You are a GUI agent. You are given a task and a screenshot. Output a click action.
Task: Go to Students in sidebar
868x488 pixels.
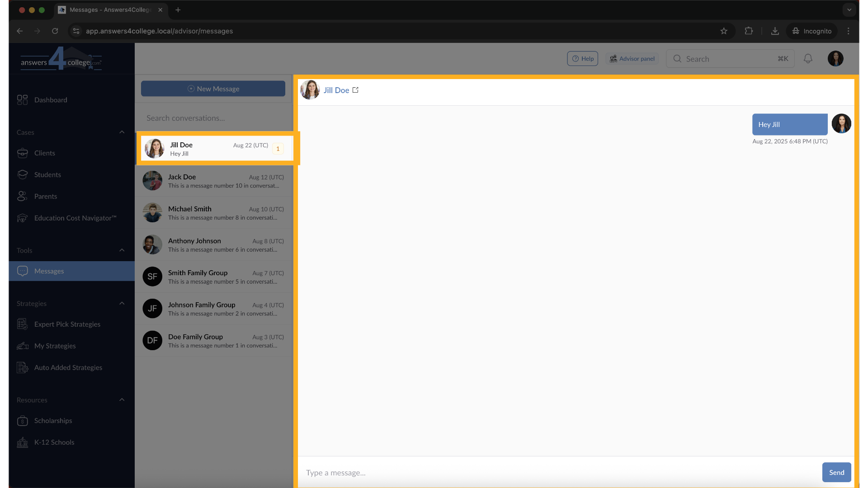47,175
